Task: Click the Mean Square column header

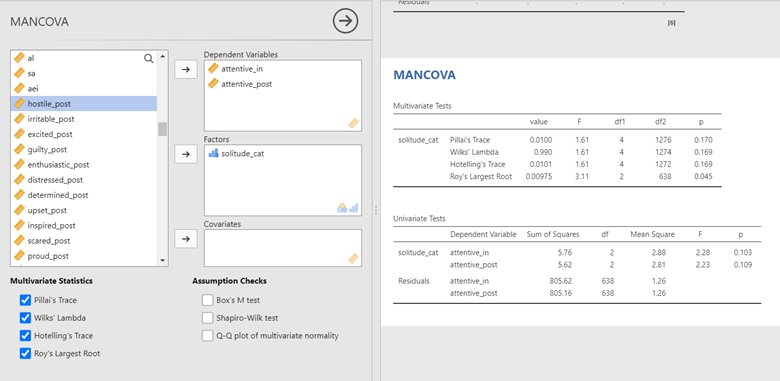Action: pos(653,234)
